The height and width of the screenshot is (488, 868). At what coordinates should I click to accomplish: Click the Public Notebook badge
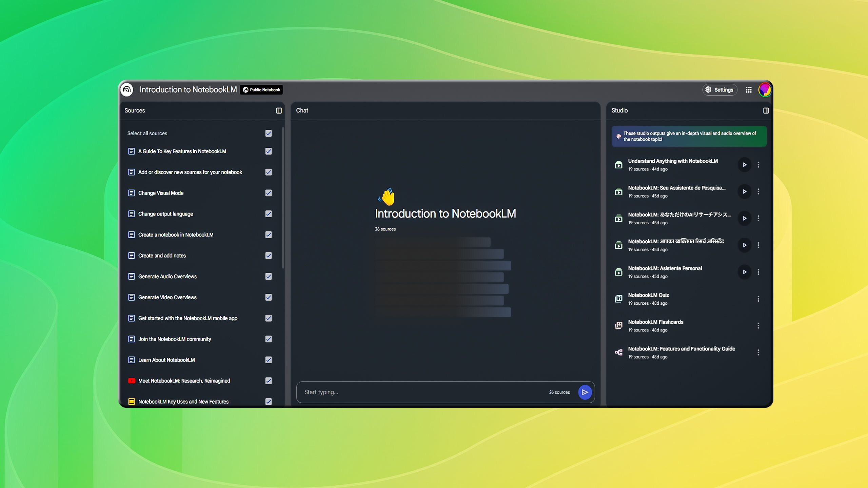261,90
